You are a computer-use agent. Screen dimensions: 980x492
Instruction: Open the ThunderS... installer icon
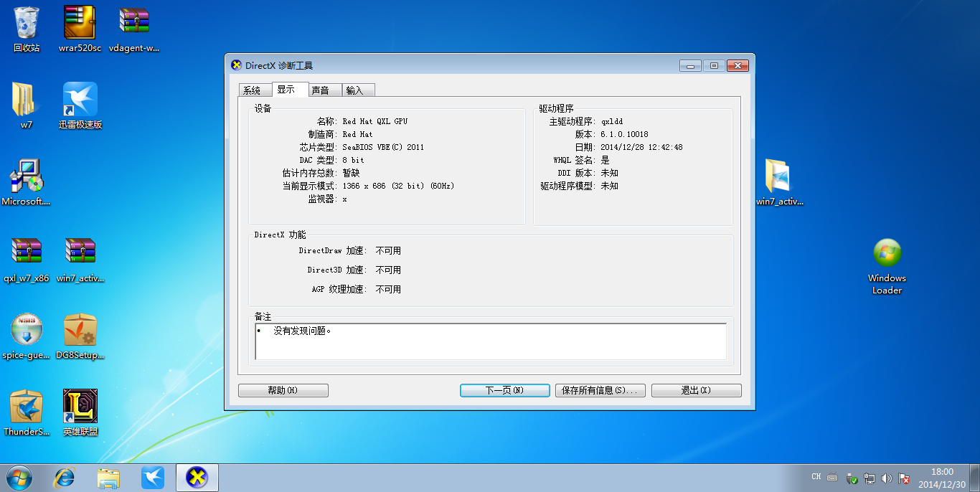[27, 412]
